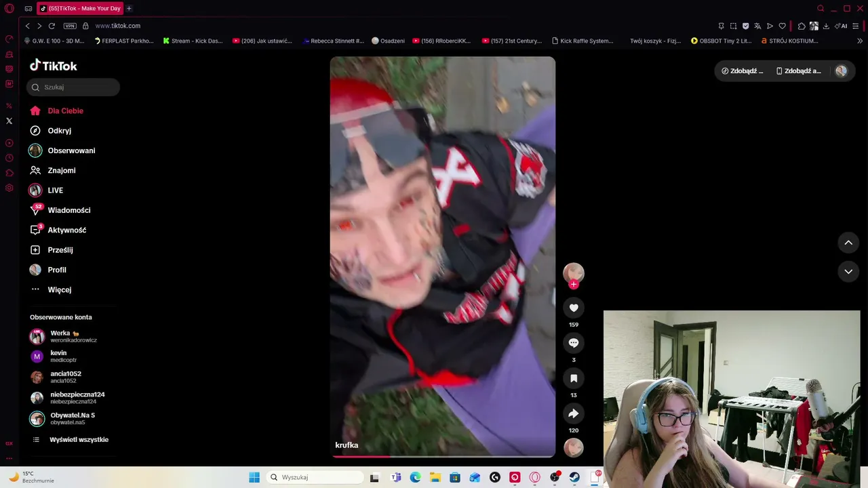Open the translate page icon

[x=757, y=26]
